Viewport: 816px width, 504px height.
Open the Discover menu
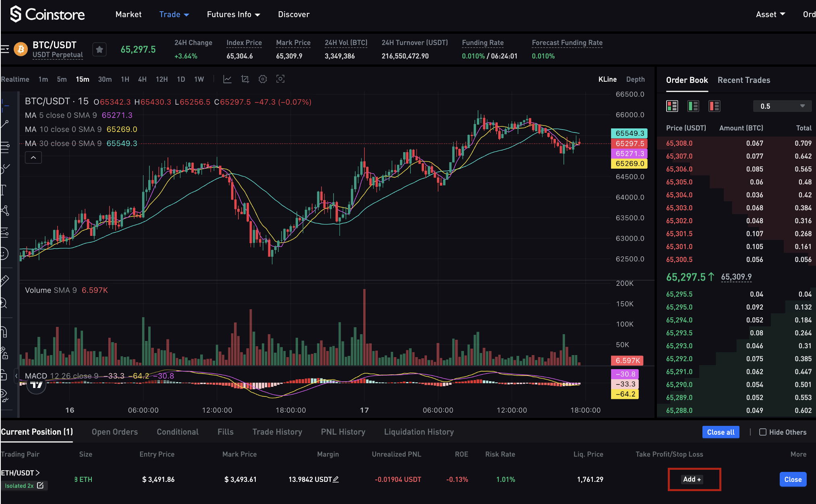click(x=294, y=14)
